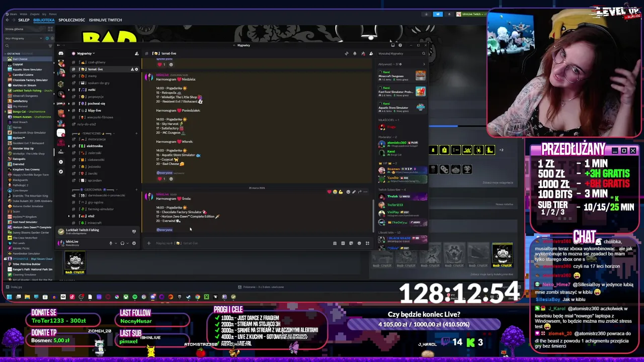The image size is (644, 362).
Task: Open Discord home direct messages icon
Action: [61, 53]
